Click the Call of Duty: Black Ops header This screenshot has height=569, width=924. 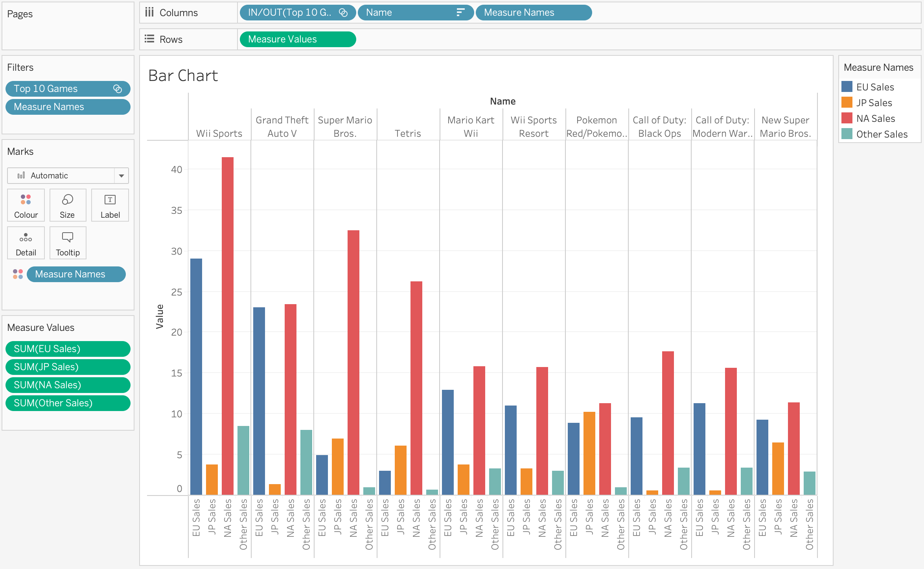660,127
